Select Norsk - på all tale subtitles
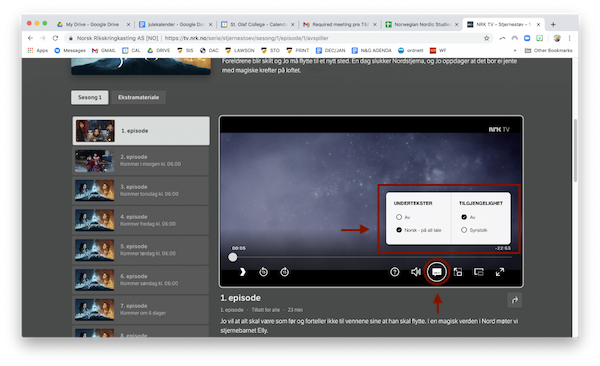Screen dimensions: 600x366 pos(399,230)
